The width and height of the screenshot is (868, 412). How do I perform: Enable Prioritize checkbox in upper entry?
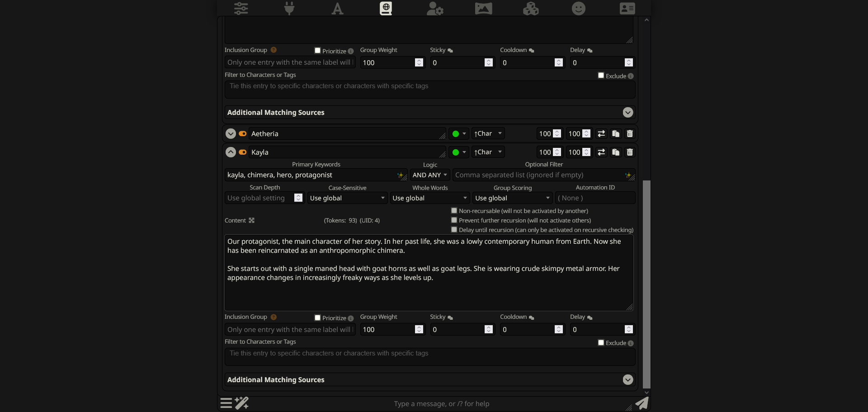click(317, 50)
